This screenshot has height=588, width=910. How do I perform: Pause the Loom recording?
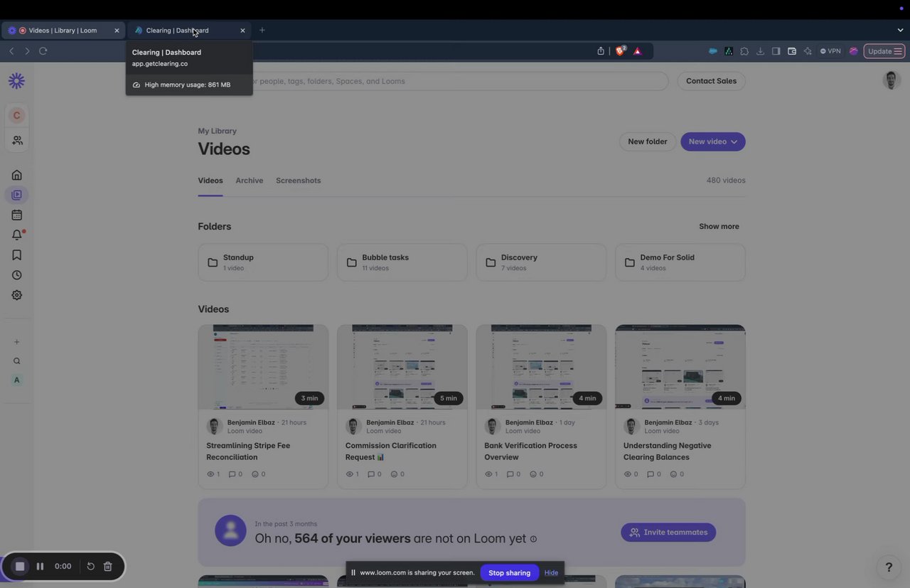tap(40, 567)
